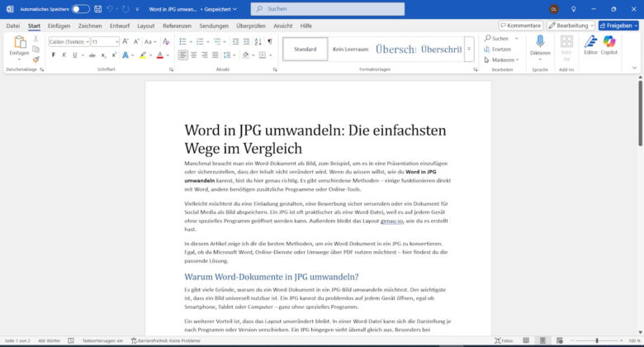
Task: Open the Calibri font name dropdown
Action: [88, 42]
